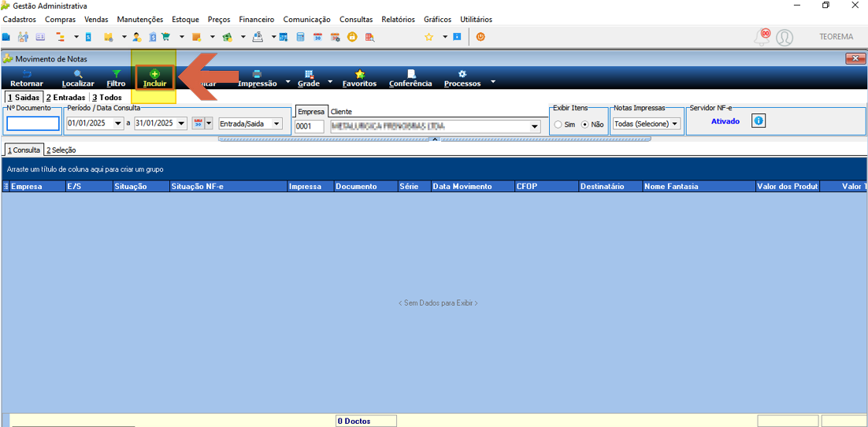Open the end date 31/01/2025 dropdown

click(184, 124)
